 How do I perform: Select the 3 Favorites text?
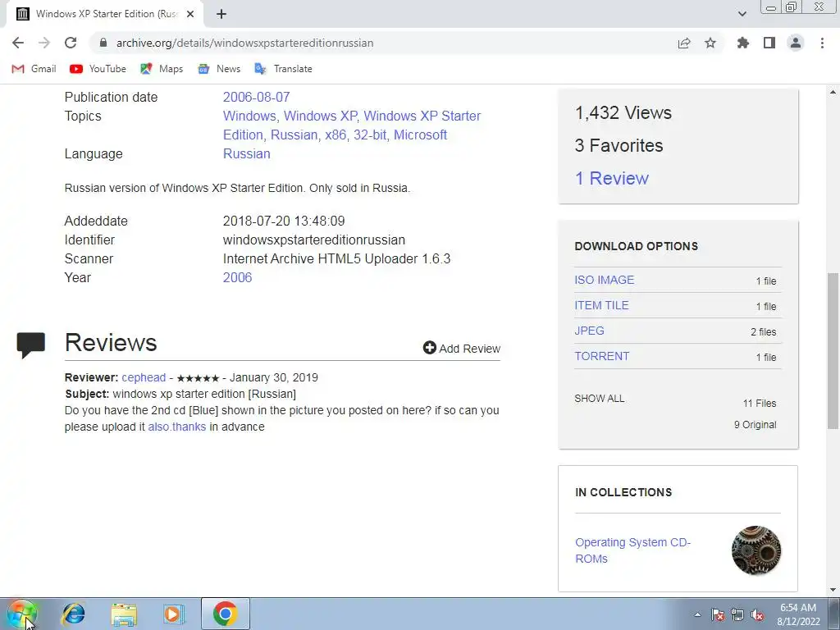click(619, 145)
